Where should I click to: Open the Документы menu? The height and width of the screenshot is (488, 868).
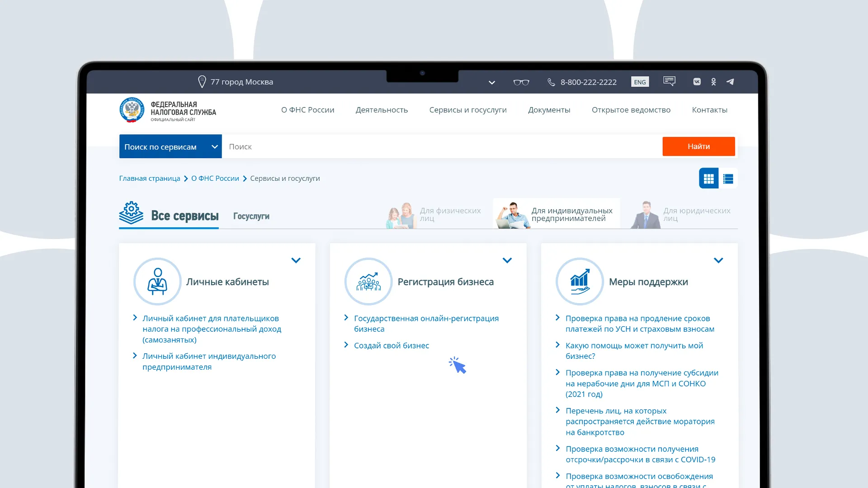click(x=549, y=110)
